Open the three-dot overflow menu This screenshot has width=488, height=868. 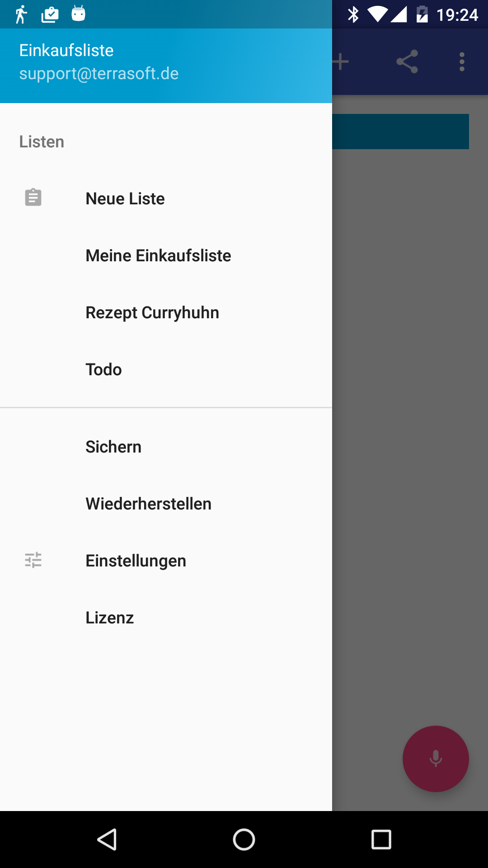pos(462,61)
